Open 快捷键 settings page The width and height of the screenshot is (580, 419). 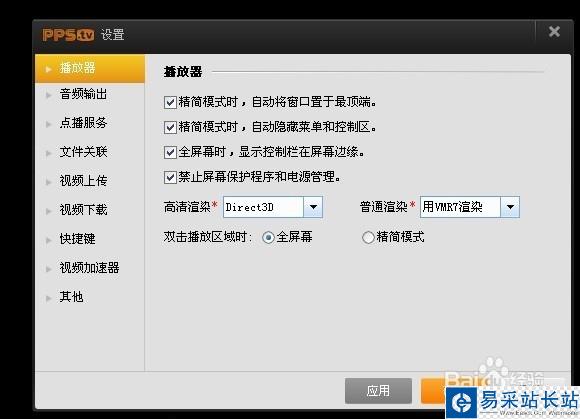pos(77,239)
